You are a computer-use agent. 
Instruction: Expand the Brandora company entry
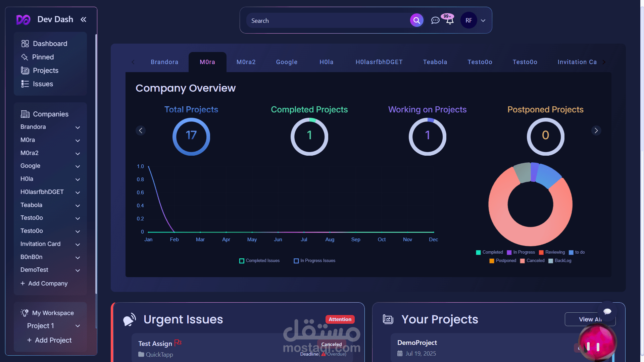coord(78,127)
